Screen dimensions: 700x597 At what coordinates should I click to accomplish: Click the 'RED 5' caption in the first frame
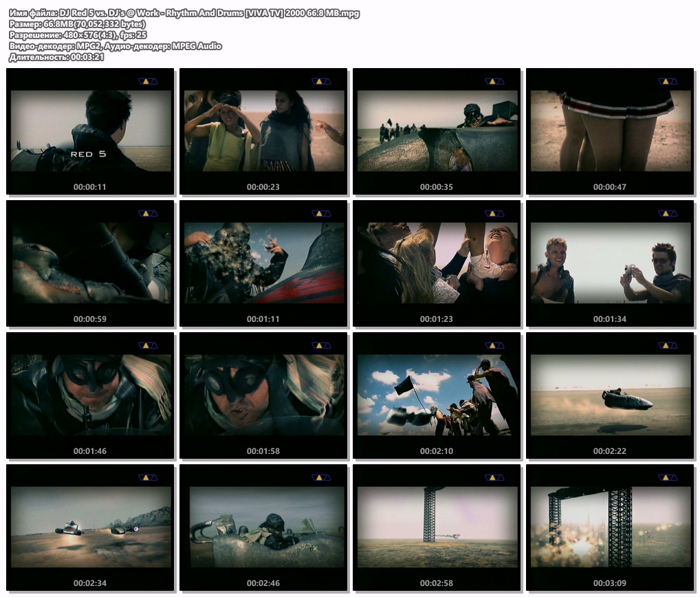(x=89, y=154)
